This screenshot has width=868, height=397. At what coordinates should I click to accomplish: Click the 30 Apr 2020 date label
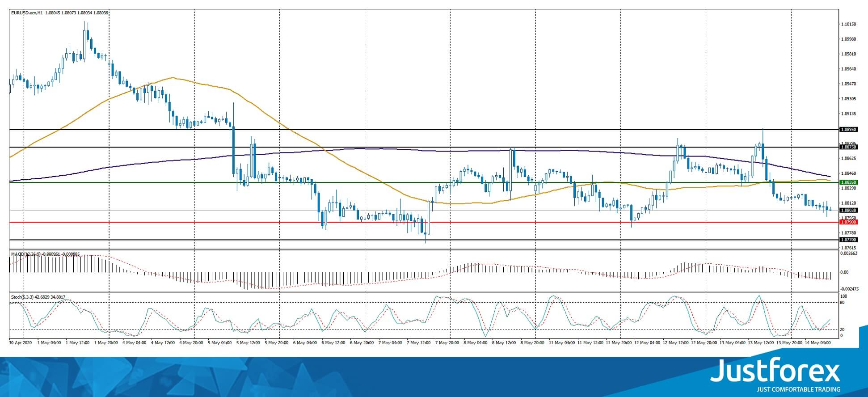(x=21, y=343)
